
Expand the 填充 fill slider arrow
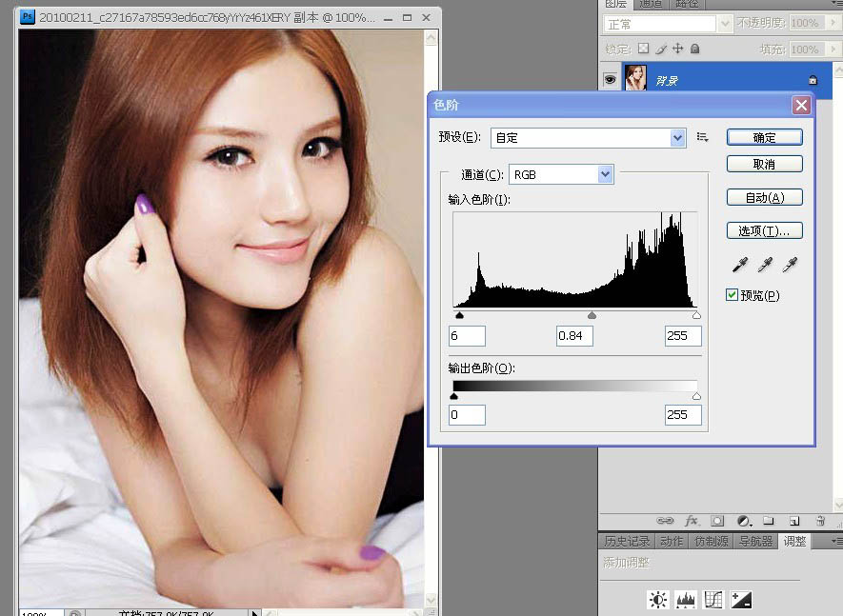coord(833,49)
